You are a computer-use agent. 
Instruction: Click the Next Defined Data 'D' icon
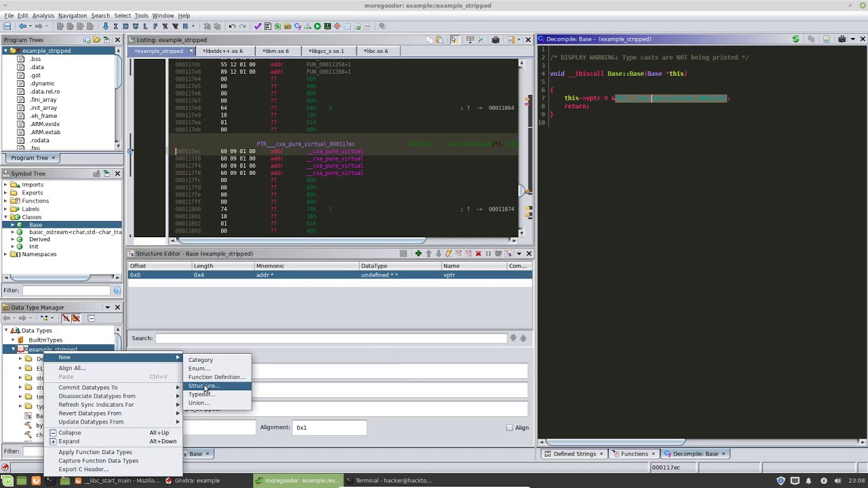pos(125,26)
